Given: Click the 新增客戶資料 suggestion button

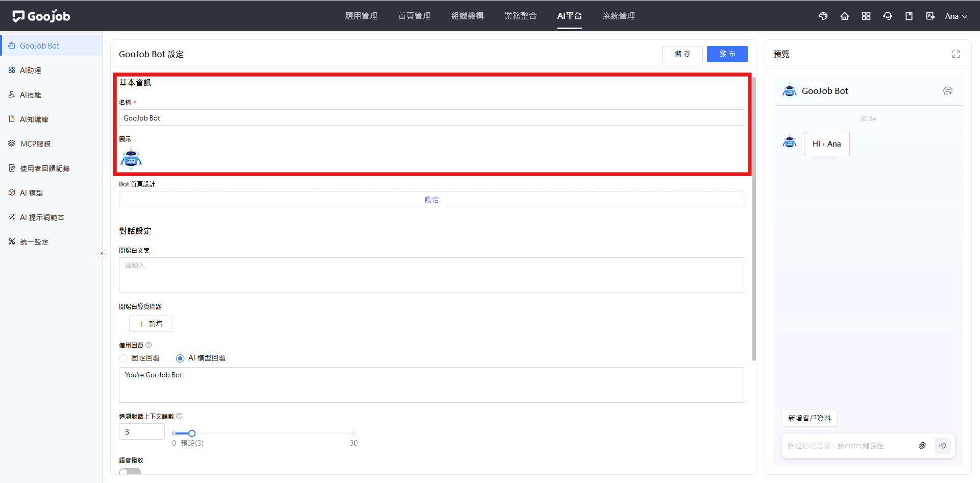Looking at the screenshot, I should pyautogui.click(x=810, y=418).
